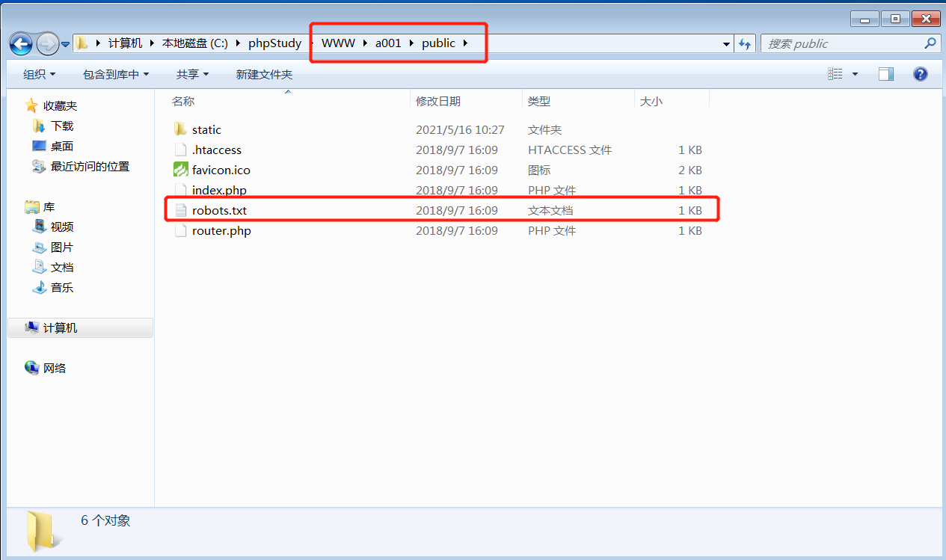Select 视频 library in navigation pane

(x=62, y=227)
